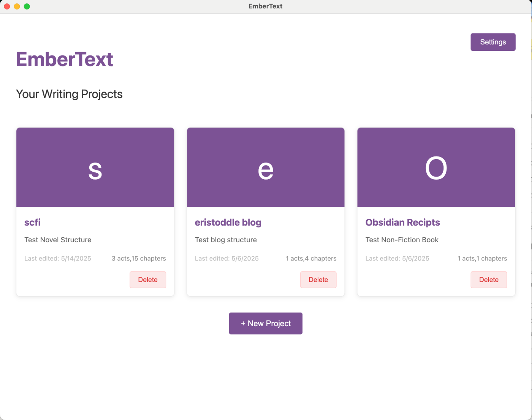
Task: Delete the scfi project
Action: [x=148, y=279]
